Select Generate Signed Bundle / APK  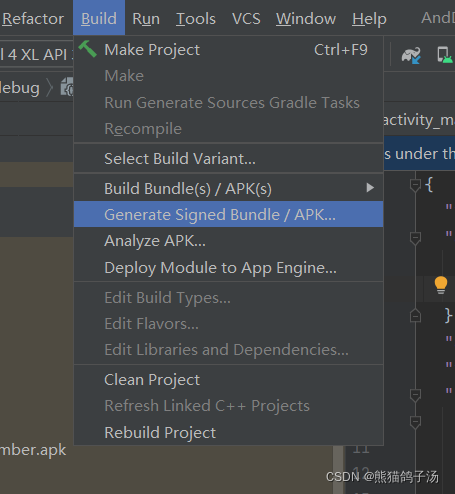(x=229, y=214)
